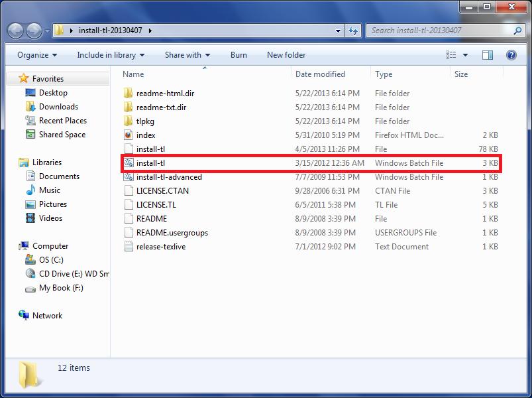Click the install-tl-20130407 breadcrumb in address bar
Screen dimensions: 532x398
tap(110, 31)
